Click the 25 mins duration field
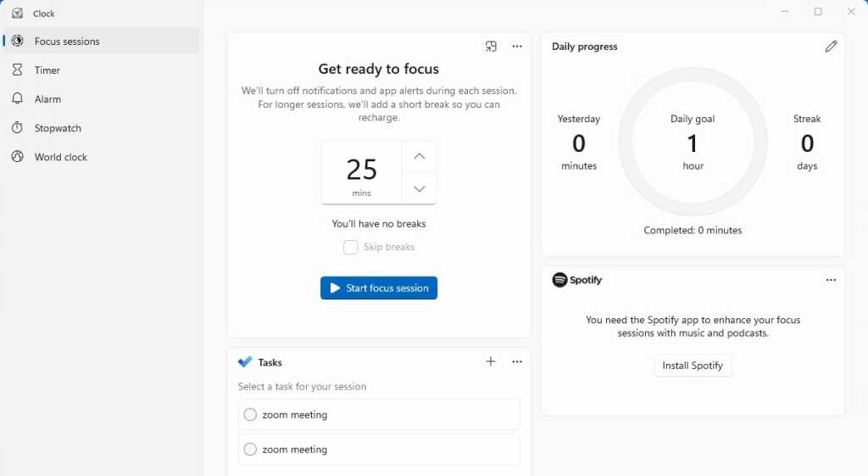This screenshot has height=476, width=868. (x=362, y=173)
